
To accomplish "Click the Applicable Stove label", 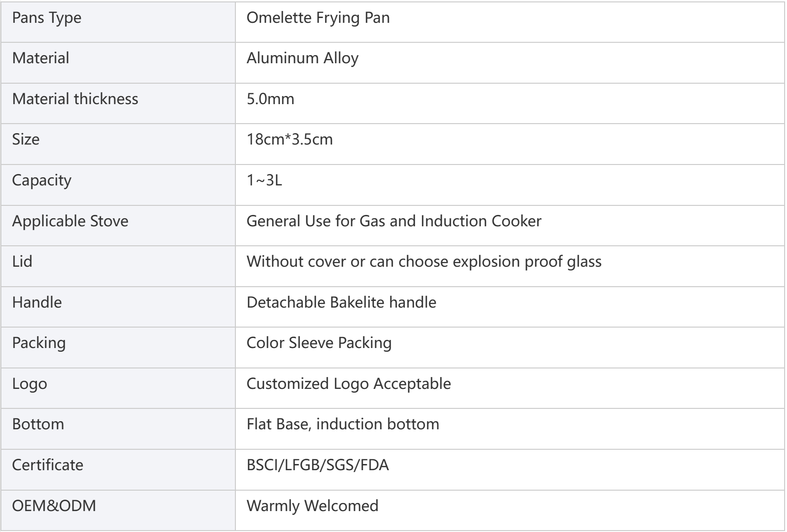I will point(70,222).
